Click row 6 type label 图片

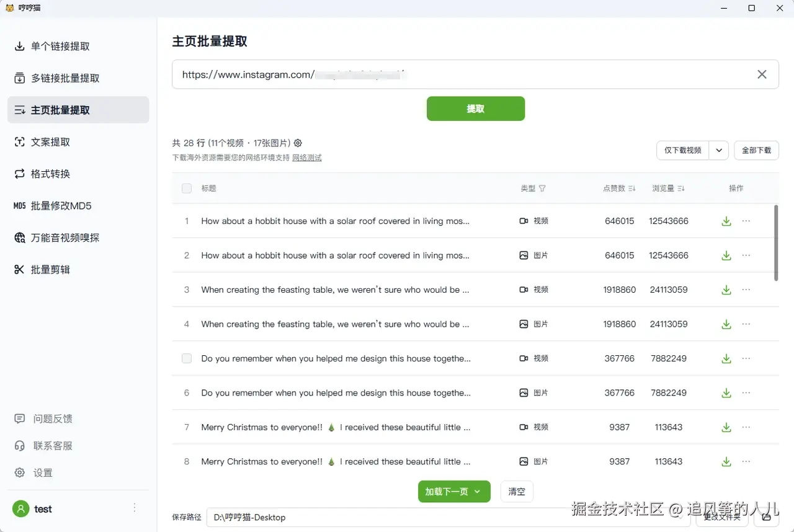pyautogui.click(x=541, y=392)
